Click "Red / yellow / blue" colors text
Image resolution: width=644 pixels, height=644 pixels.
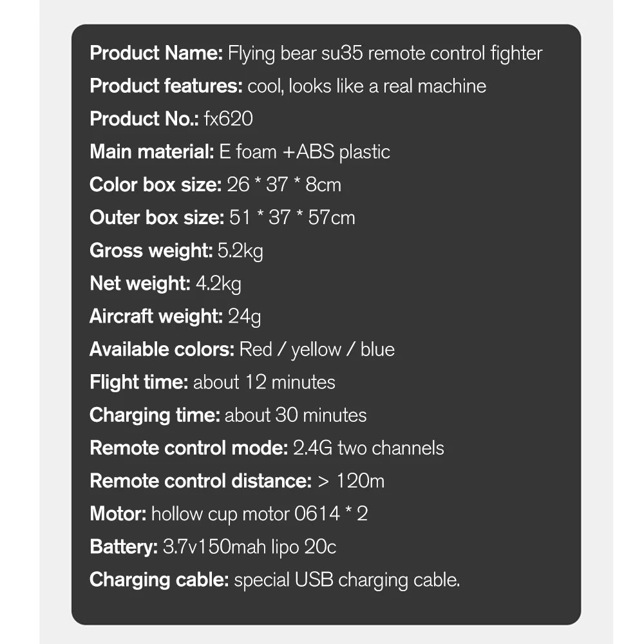(317, 350)
